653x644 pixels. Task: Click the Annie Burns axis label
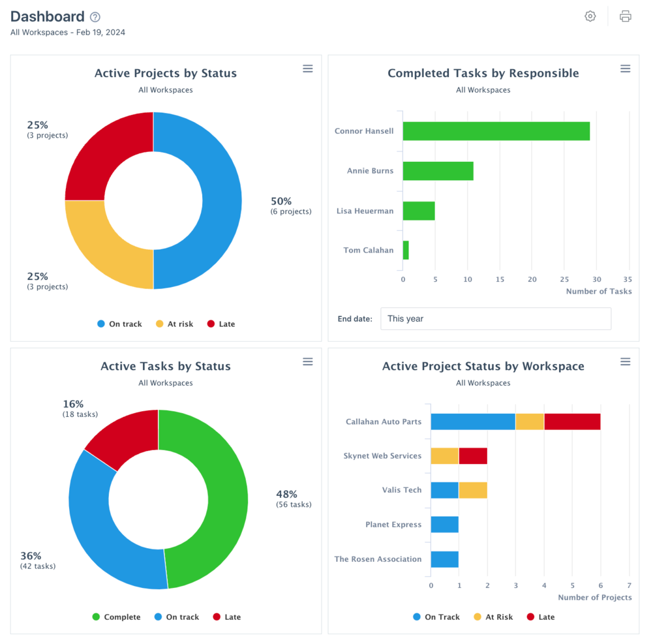[370, 170]
